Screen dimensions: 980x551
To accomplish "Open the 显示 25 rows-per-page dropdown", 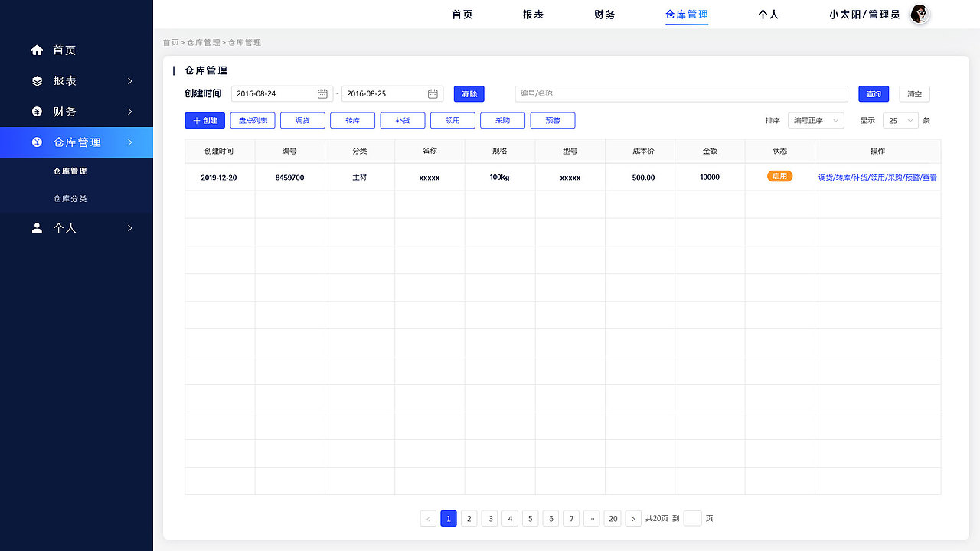I will [900, 120].
